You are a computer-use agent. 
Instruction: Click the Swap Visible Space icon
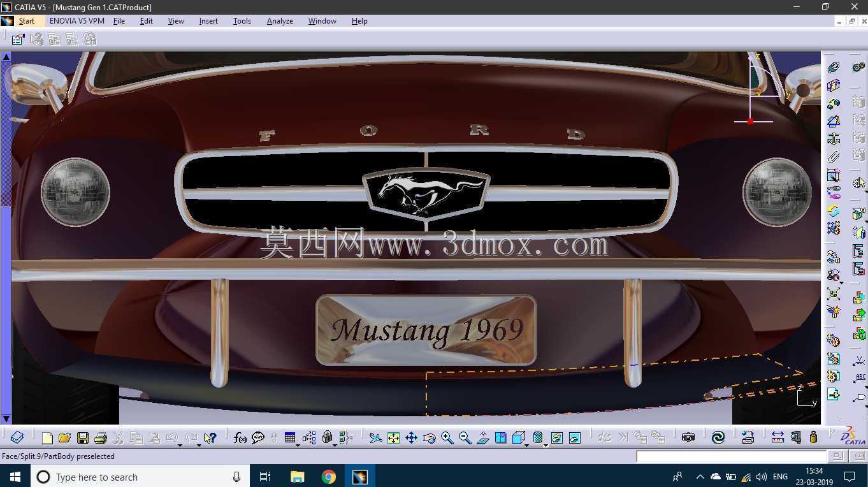(x=574, y=438)
